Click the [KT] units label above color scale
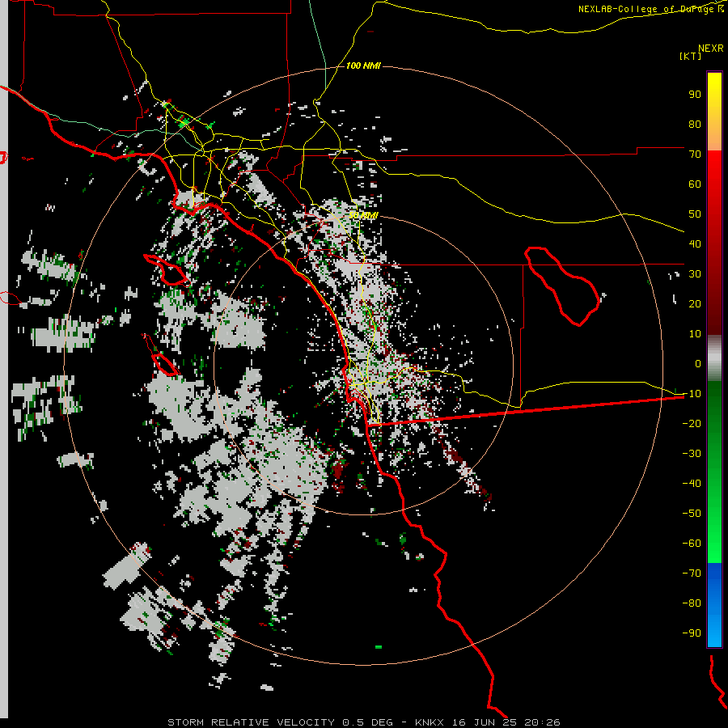 (691, 56)
